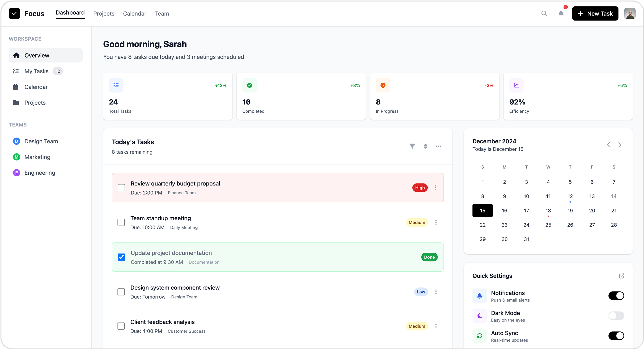Open options menu for Review quarterly budget proposal
Image resolution: width=644 pixels, height=349 pixels.
click(436, 187)
